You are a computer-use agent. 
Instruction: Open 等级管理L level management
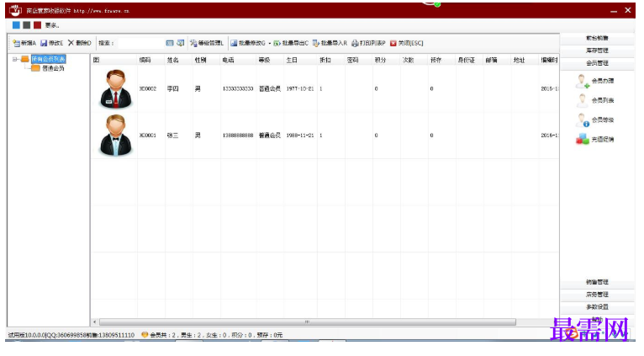[207, 43]
